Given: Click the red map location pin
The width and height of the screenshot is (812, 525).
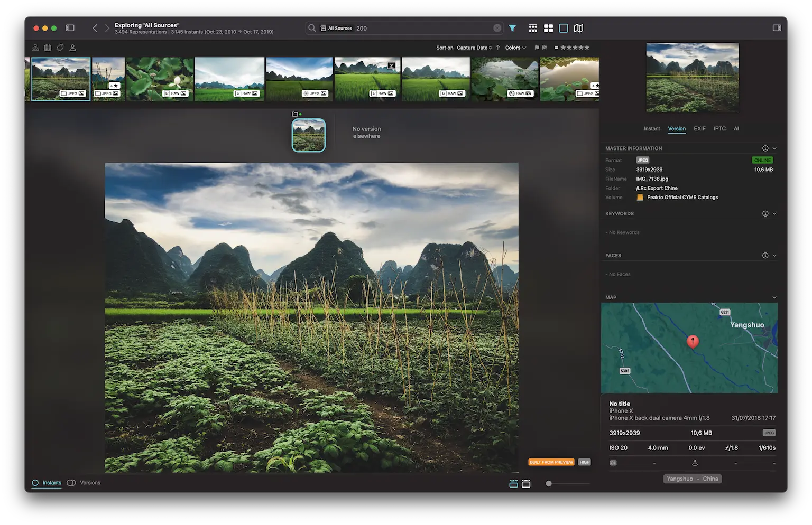Looking at the screenshot, I should click(x=693, y=342).
